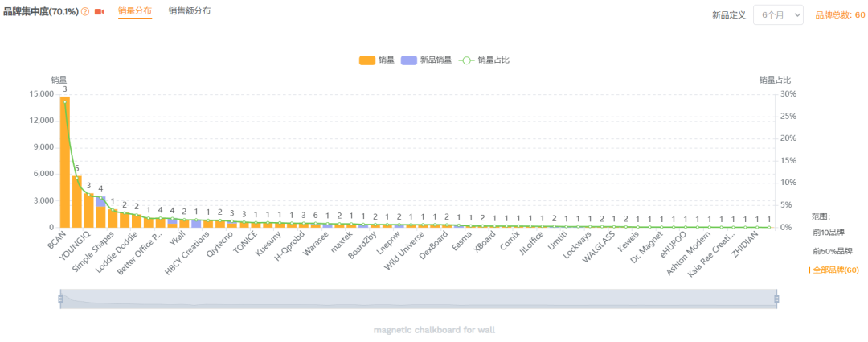Choose the 全部品牌(60) range option
Image resolution: width=868 pixels, height=342 pixels.
pos(835,270)
